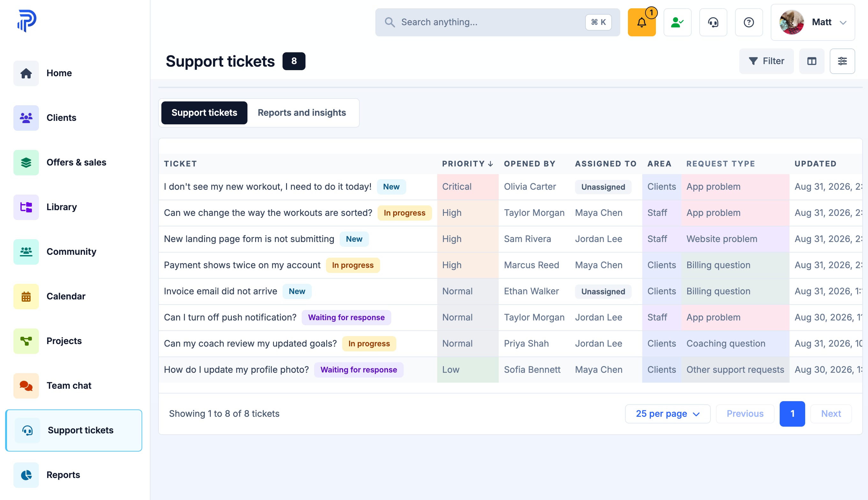Select the Support tickets tab
Screen dimensions: 868x500
[204, 113]
